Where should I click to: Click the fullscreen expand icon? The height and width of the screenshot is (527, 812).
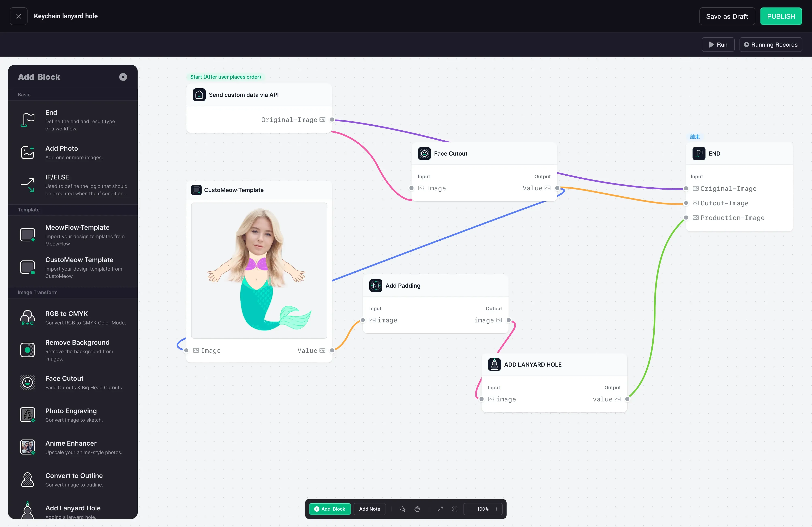click(x=440, y=509)
